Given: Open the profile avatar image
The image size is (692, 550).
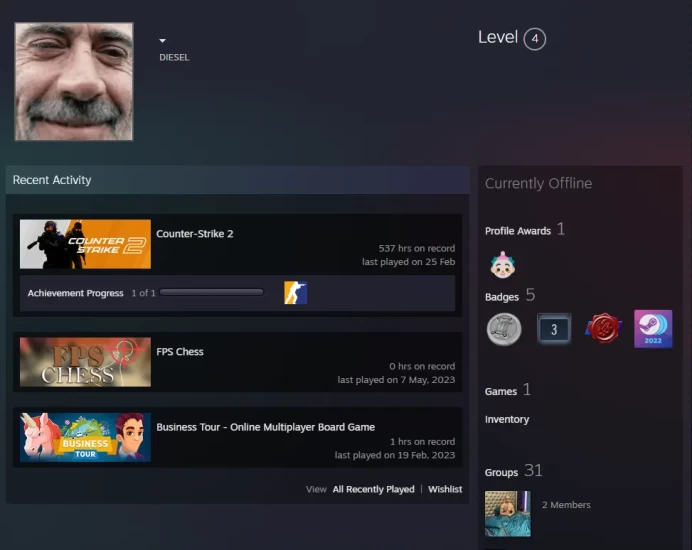Looking at the screenshot, I should [x=74, y=82].
